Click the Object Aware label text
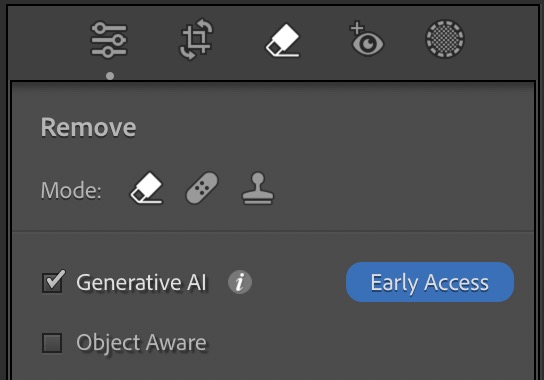 [x=141, y=343]
